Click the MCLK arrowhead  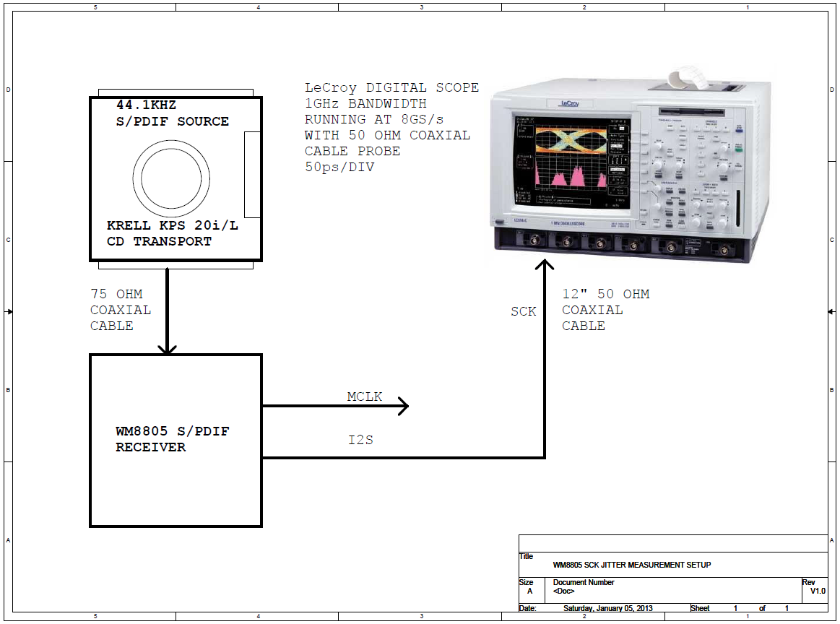tap(403, 406)
